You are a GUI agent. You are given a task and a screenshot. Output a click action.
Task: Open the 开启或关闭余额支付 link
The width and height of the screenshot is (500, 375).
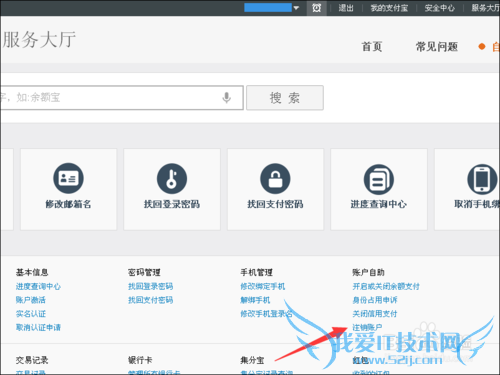point(386,286)
